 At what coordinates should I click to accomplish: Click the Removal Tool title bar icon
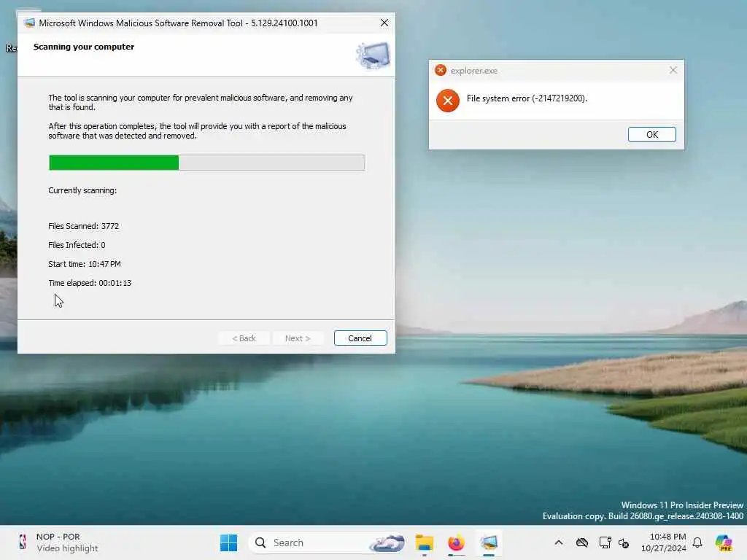pos(29,23)
